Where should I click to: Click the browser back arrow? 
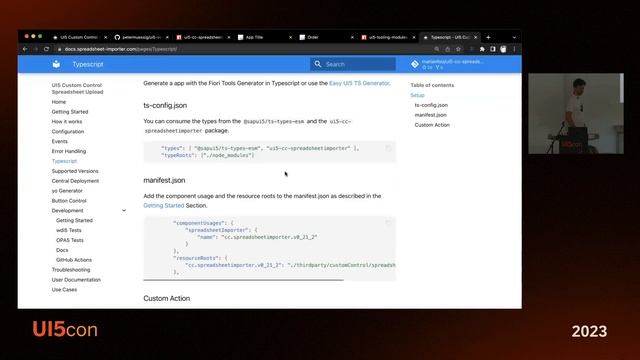tap(25, 49)
